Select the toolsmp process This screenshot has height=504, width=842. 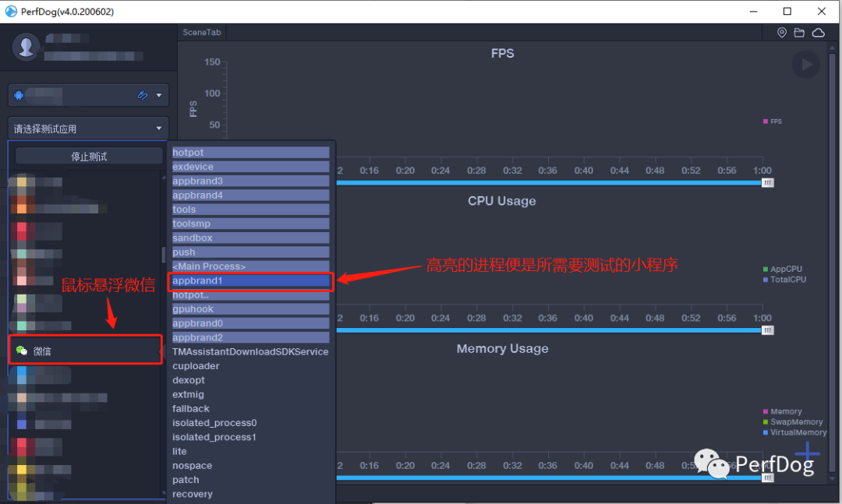pyautogui.click(x=250, y=224)
